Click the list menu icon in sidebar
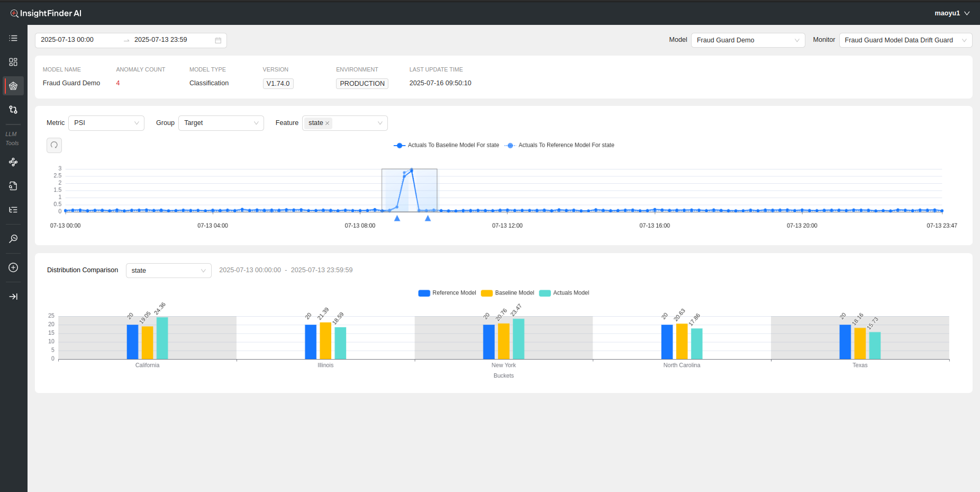Viewport: 980px width, 492px height. point(13,38)
